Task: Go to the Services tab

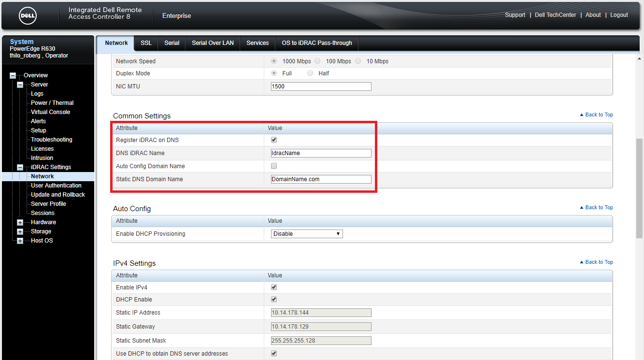Action: coord(258,43)
